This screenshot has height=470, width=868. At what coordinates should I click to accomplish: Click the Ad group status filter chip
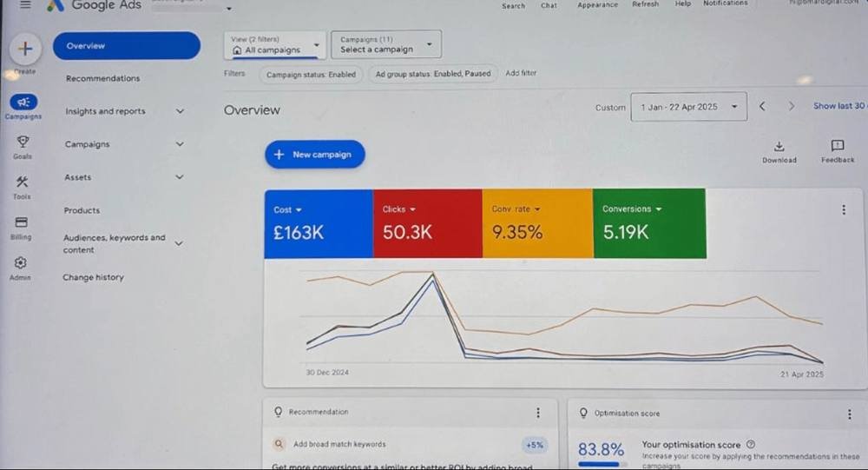[433, 74]
